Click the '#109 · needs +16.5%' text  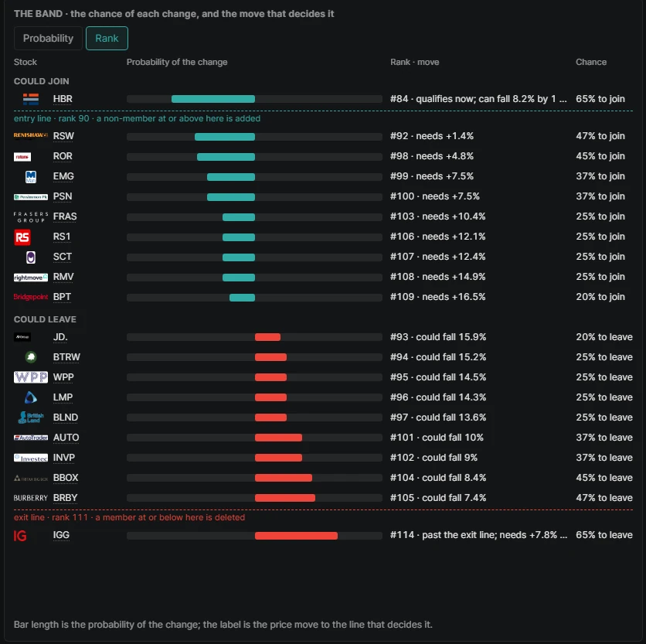point(438,297)
